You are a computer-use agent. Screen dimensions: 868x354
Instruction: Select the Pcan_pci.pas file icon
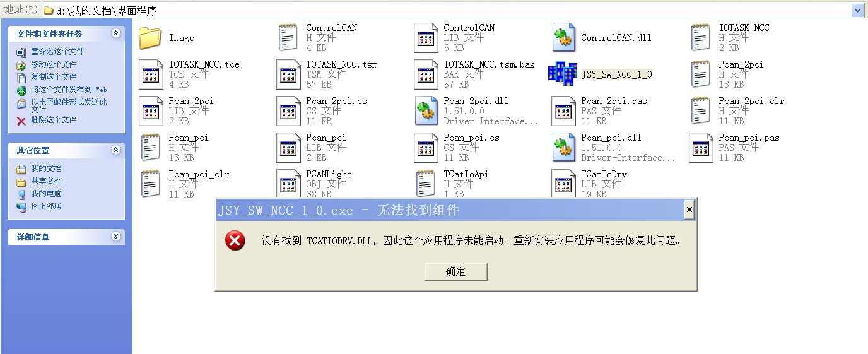coord(701,148)
